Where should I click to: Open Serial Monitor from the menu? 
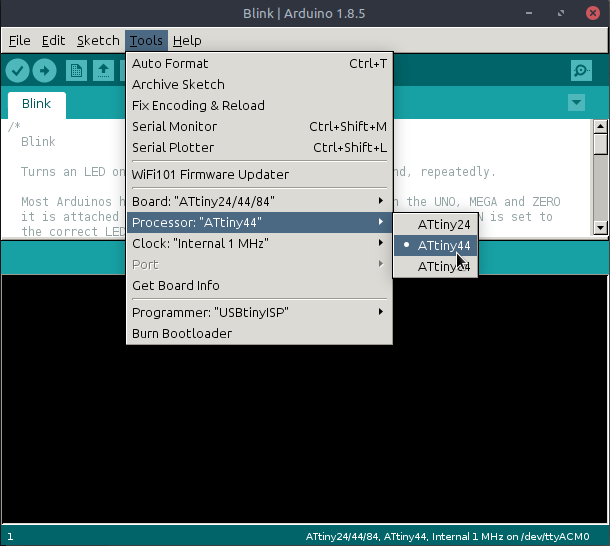pyautogui.click(x=259, y=126)
